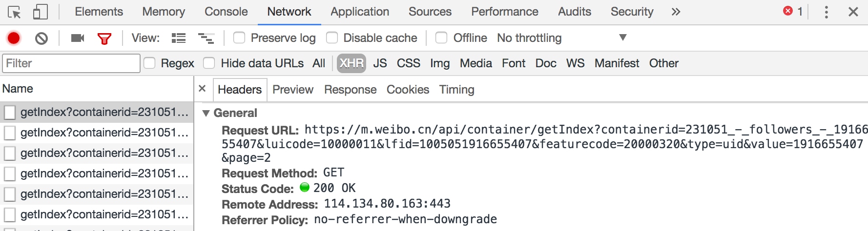This screenshot has width=868, height=231.
Task: Toggle the red filter funnel icon
Action: click(104, 38)
